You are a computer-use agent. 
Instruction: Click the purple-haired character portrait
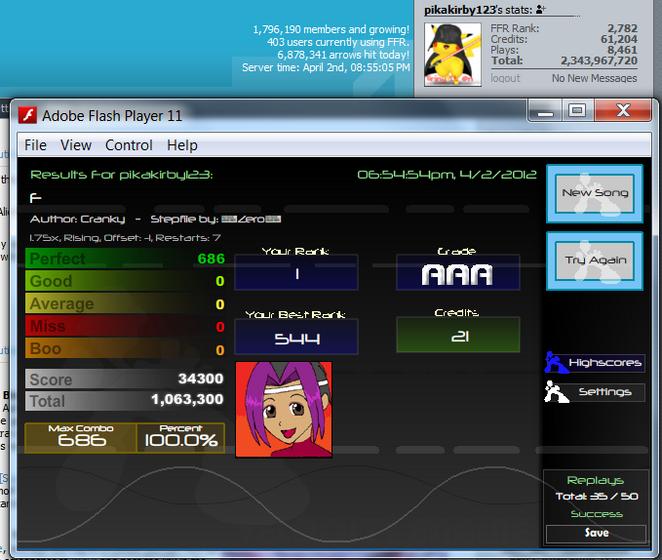pos(284,409)
